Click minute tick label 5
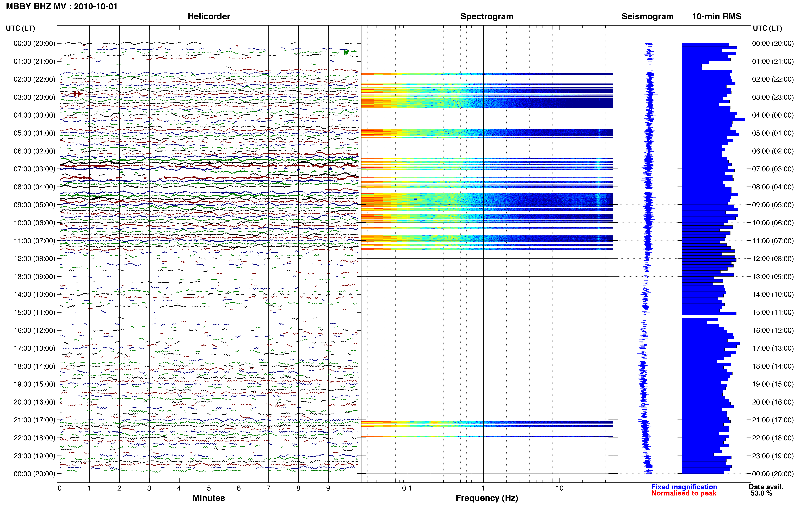 209,488
